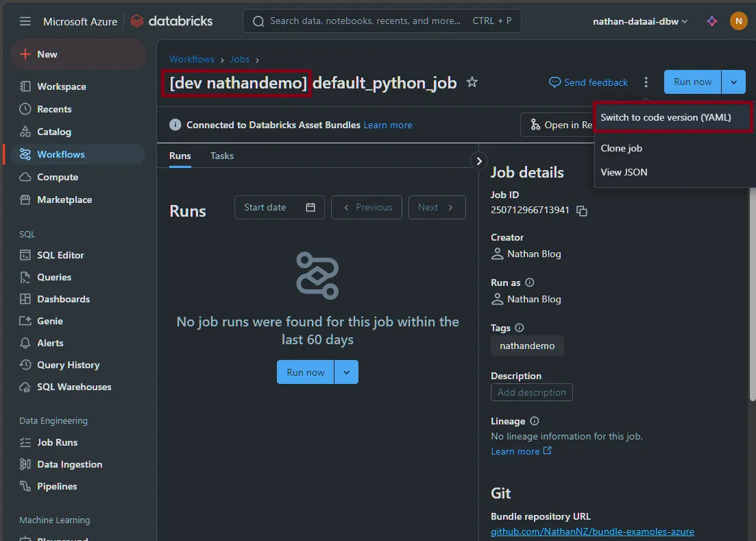Switch to the Tasks tab
The image size is (756, 541).
221,156
